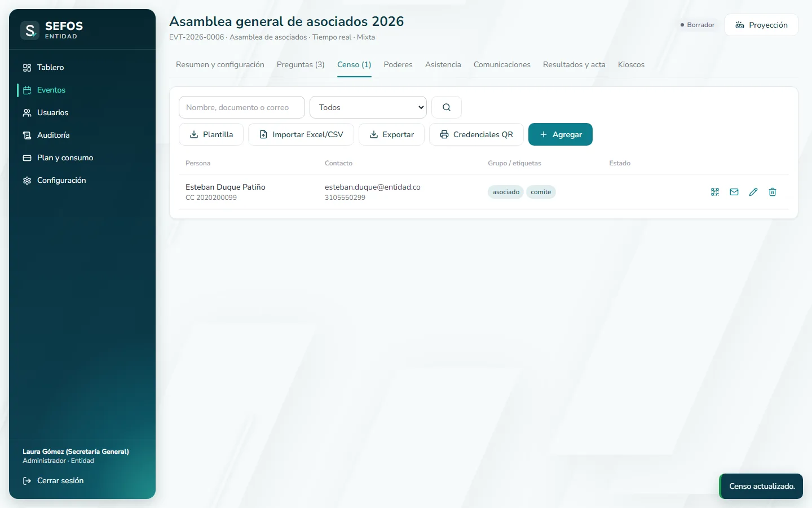Open Usuarios in the sidebar
This screenshot has width=812, height=508.
click(x=82, y=112)
